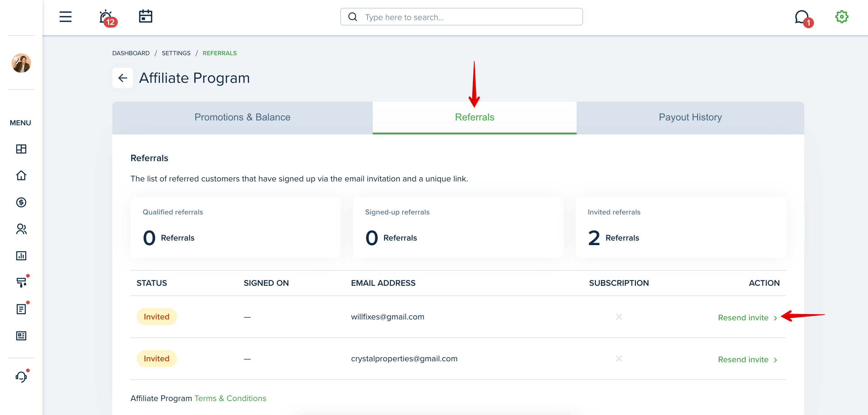The width and height of the screenshot is (868, 415).
Task: Click the back arrow beside Affiliate Program
Action: pos(123,78)
